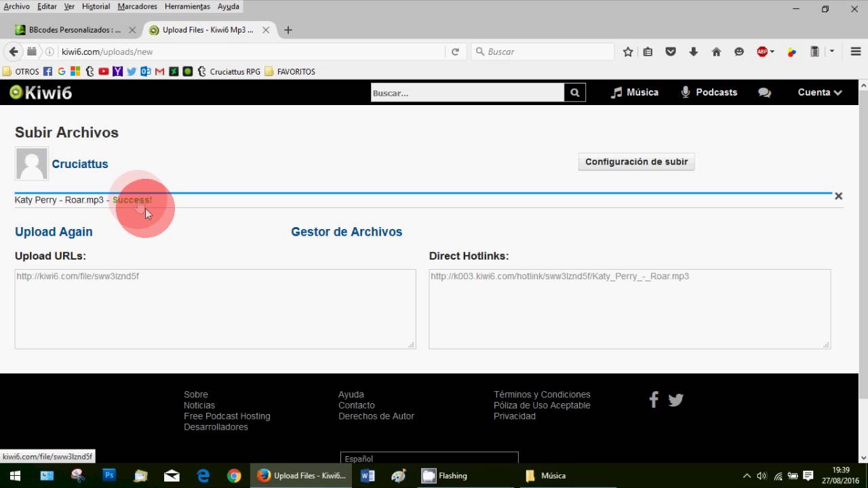Screen dimensions: 868x488
Task: Click the smiley chat icon in toolbar
Action: (739, 52)
